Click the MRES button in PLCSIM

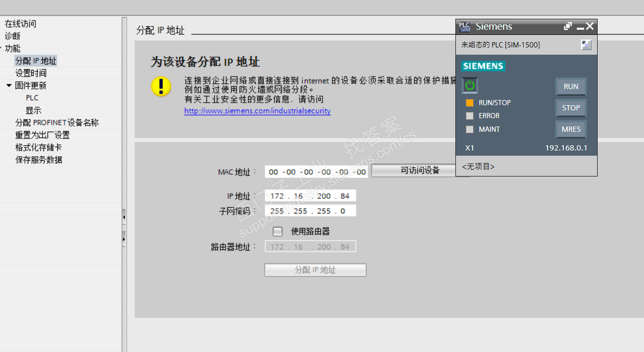(571, 129)
